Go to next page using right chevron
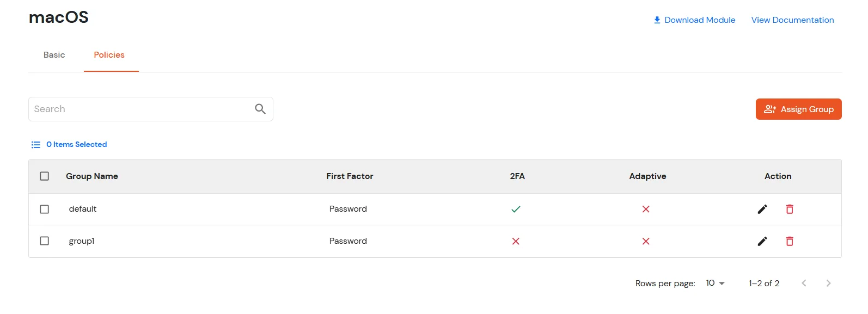The height and width of the screenshot is (314, 868). pyautogui.click(x=828, y=283)
